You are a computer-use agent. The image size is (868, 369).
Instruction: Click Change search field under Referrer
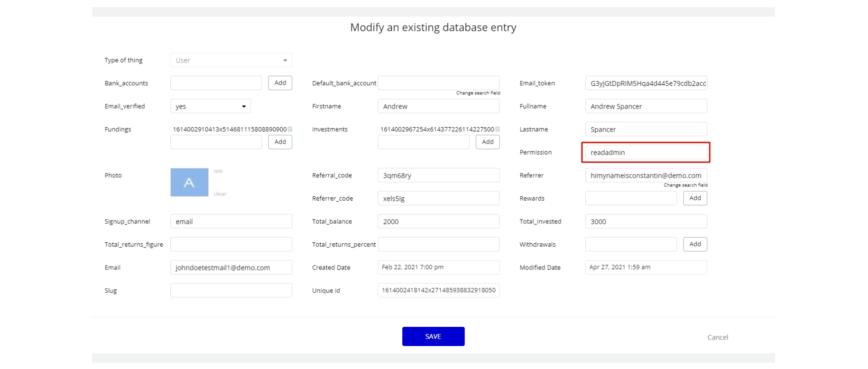(x=685, y=185)
